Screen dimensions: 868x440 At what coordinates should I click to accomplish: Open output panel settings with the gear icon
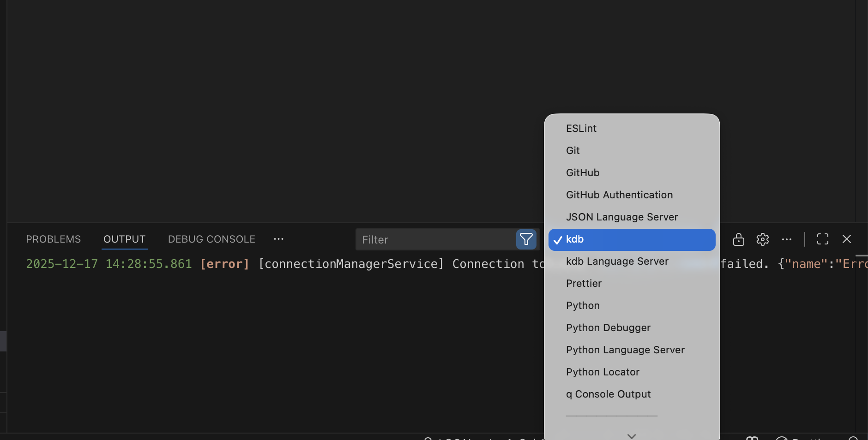tap(762, 239)
